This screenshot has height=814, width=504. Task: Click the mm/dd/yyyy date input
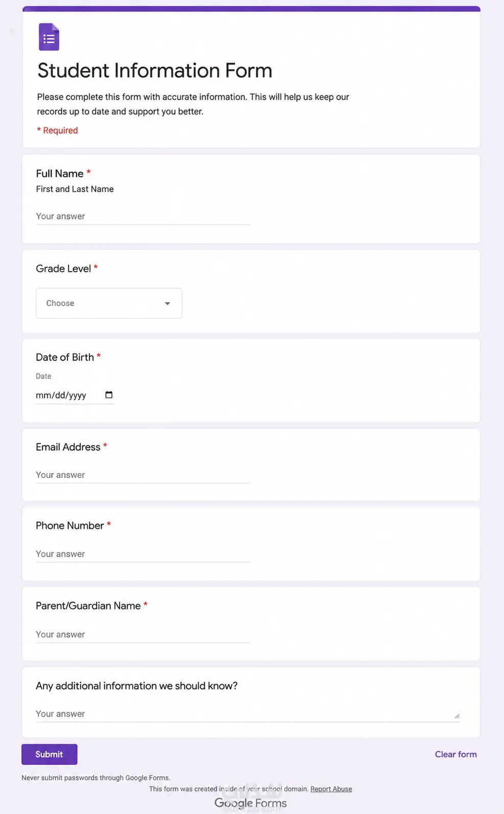(x=75, y=395)
